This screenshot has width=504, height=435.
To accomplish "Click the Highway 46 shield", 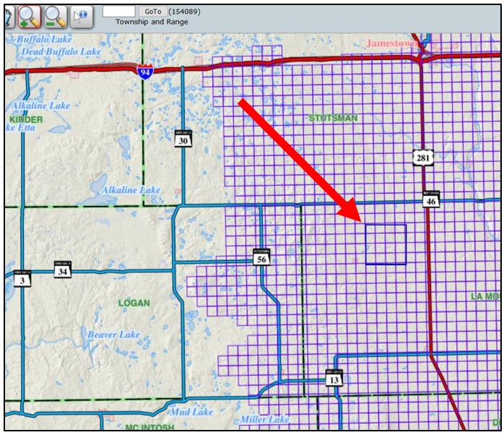I will click(x=431, y=199).
